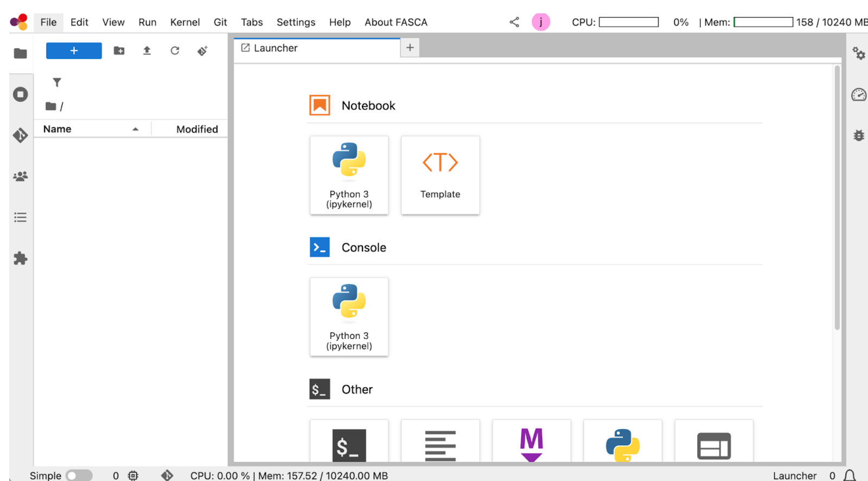The height and width of the screenshot is (481, 868).
Task: Open the Git menu
Action: [220, 22]
